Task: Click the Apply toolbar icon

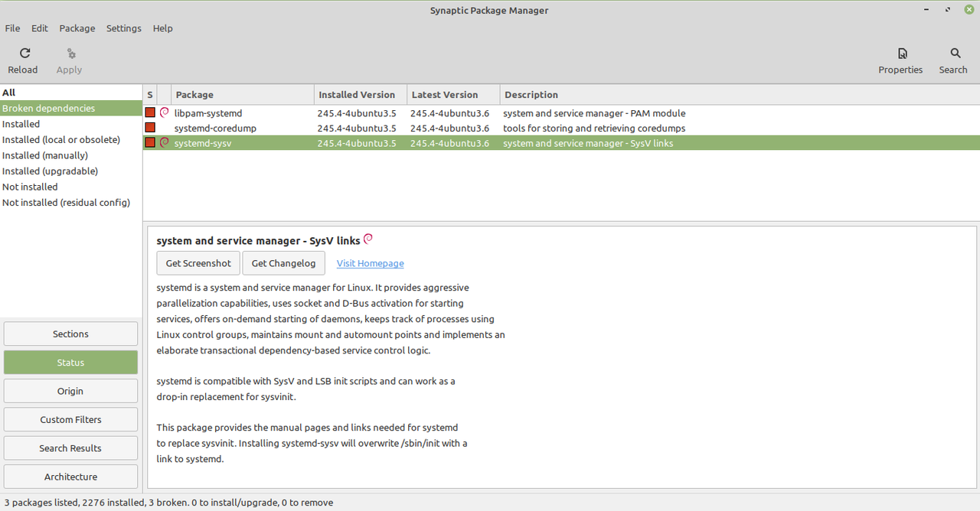Action: tap(70, 54)
